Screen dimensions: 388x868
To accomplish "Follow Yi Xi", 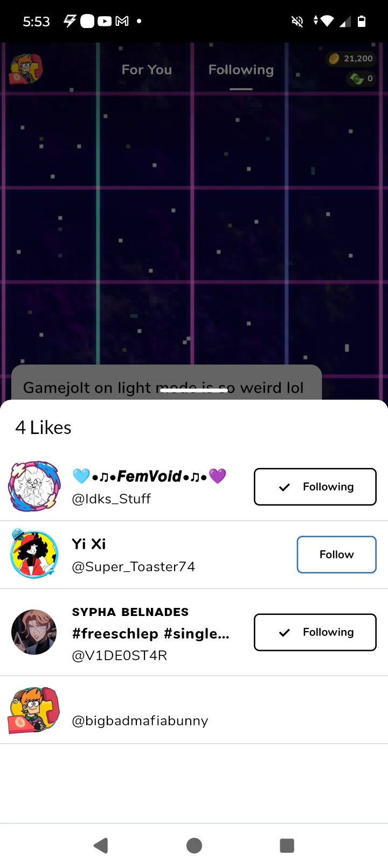I will (x=337, y=555).
